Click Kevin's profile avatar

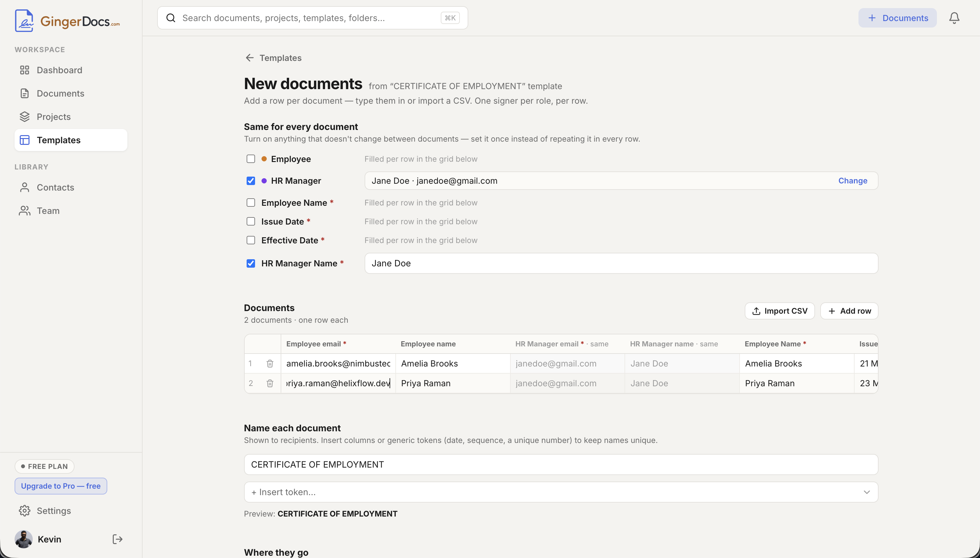[24, 539]
